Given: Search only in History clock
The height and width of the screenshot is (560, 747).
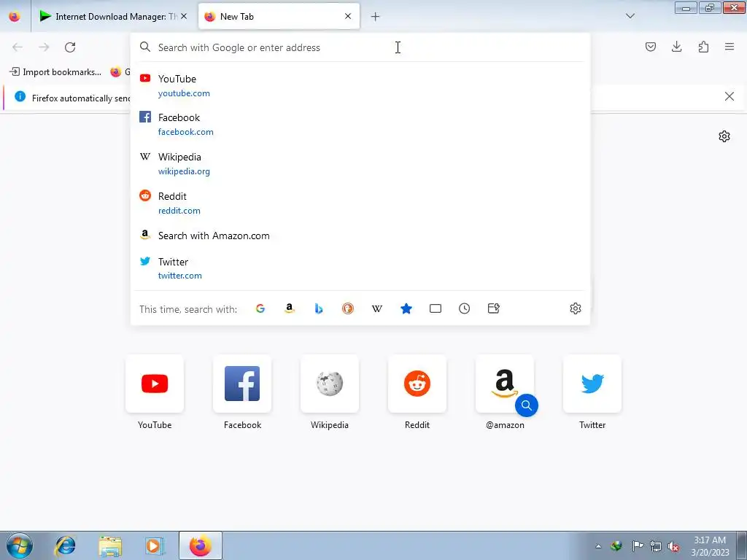Looking at the screenshot, I should [x=465, y=308].
